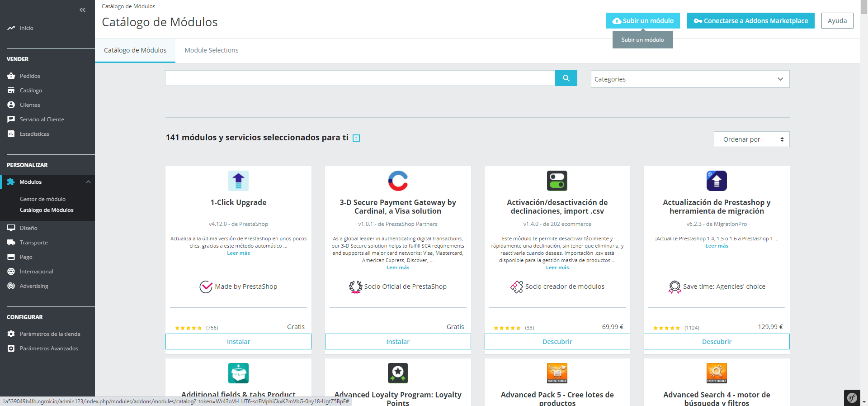This screenshot has height=406, width=868.
Task: Switch to the Module Selections tab
Action: click(212, 50)
